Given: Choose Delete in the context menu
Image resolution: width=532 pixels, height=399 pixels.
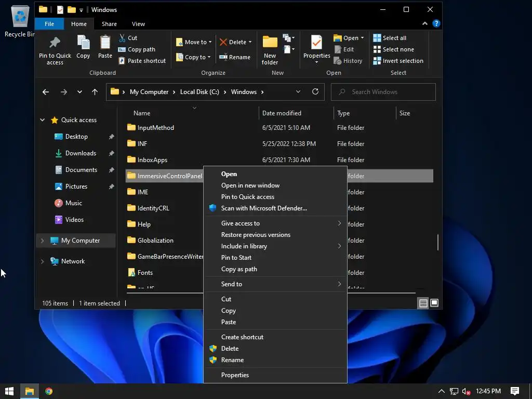Looking at the screenshot, I should tap(230, 349).
